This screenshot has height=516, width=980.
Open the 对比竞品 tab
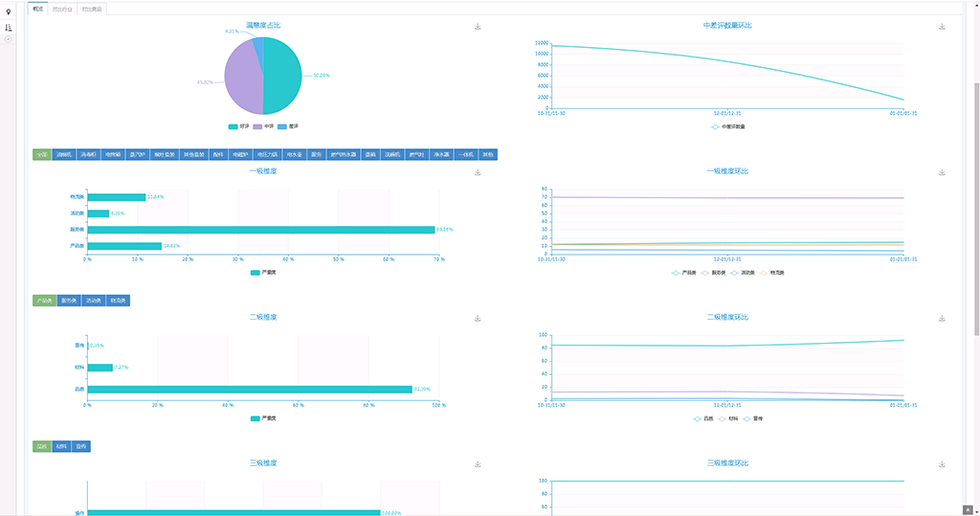pos(92,9)
